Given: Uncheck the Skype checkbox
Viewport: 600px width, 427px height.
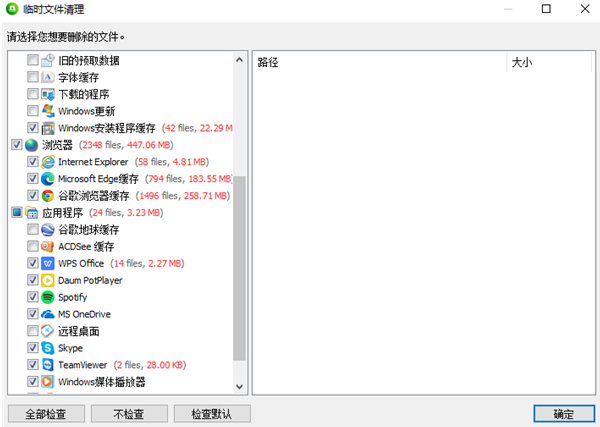Looking at the screenshot, I should (33, 347).
